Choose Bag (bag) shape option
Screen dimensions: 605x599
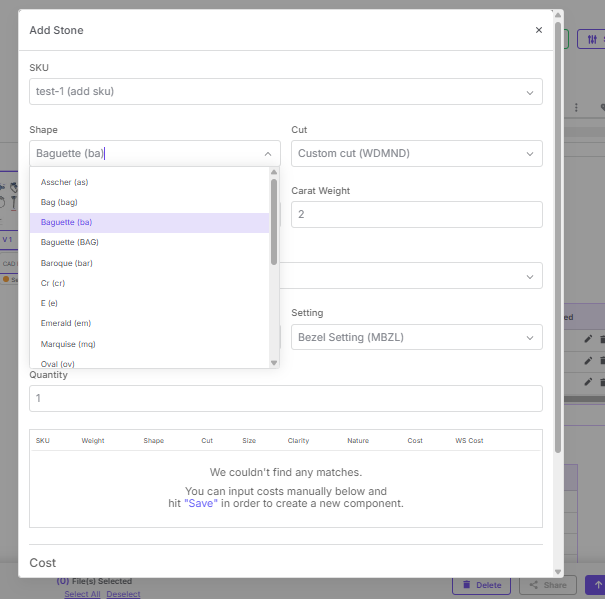click(59, 202)
